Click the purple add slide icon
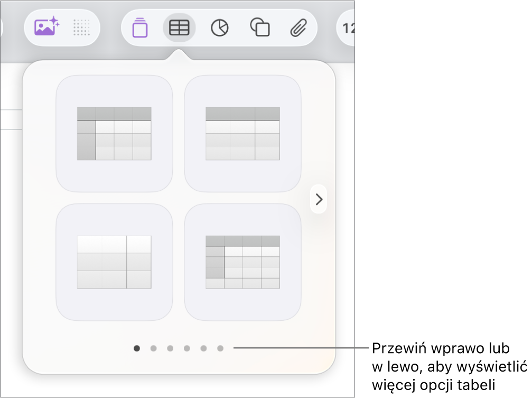This screenshot has width=532, height=398. pos(140,27)
